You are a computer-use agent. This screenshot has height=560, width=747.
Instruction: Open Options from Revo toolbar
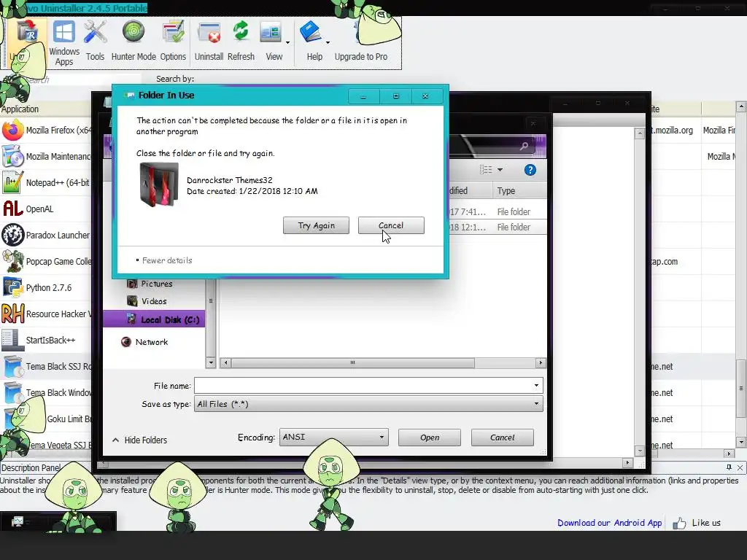tap(173, 42)
